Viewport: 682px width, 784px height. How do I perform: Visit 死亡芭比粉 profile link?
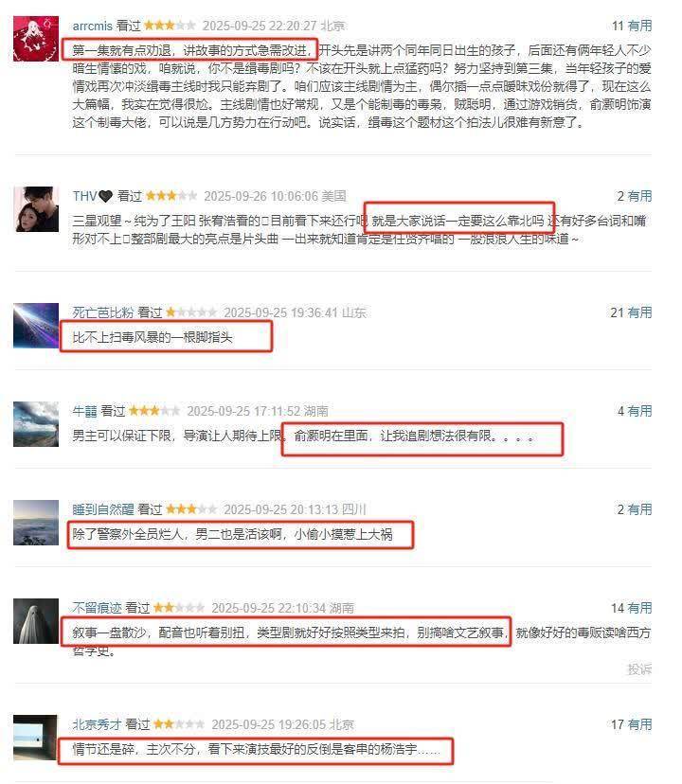pyautogui.click(x=103, y=312)
